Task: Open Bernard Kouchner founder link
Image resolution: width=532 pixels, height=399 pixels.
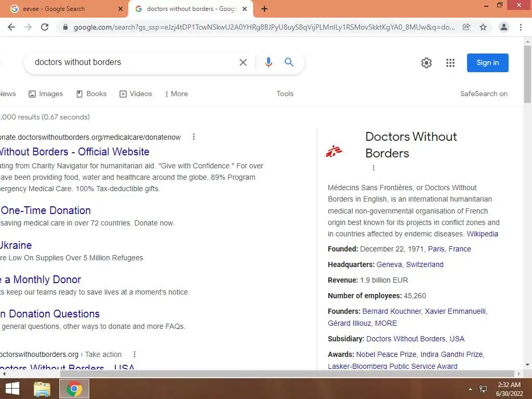Action: [392, 312]
